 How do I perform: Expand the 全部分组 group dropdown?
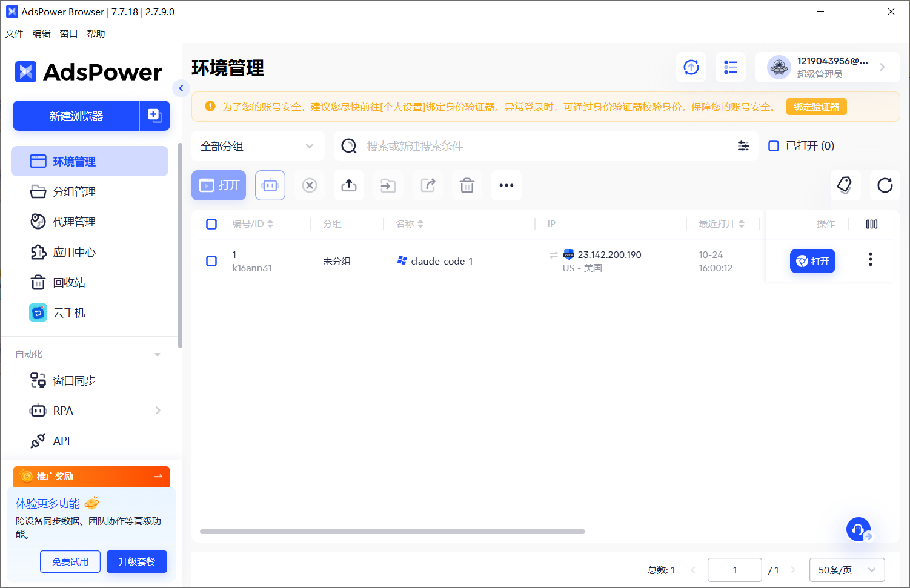[257, 146]
